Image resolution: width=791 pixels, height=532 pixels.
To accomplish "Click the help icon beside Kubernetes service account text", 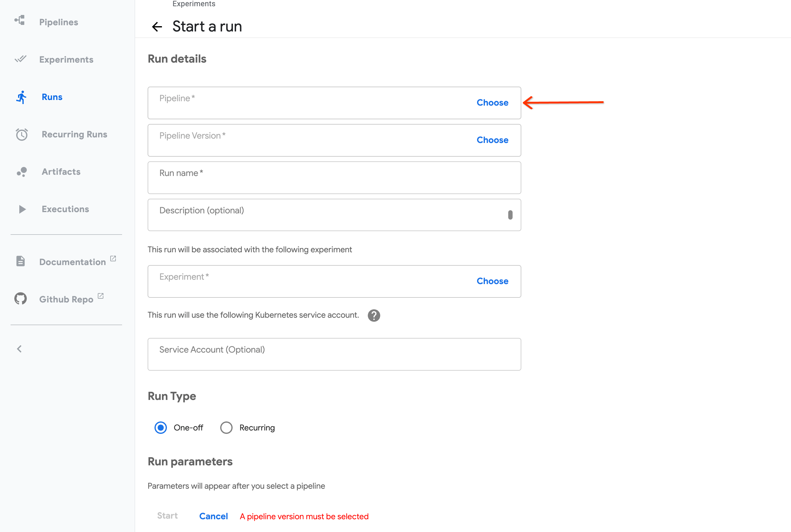I will point(373,315).
